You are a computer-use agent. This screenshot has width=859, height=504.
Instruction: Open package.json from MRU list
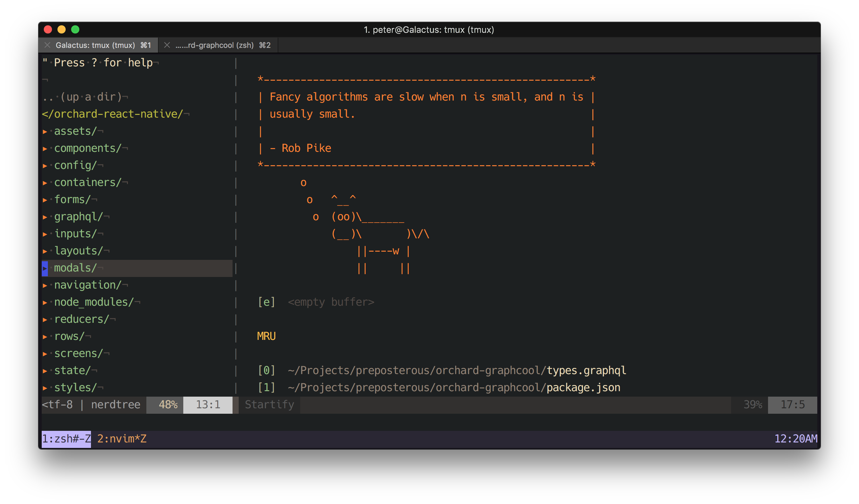[x=583, y=387]
